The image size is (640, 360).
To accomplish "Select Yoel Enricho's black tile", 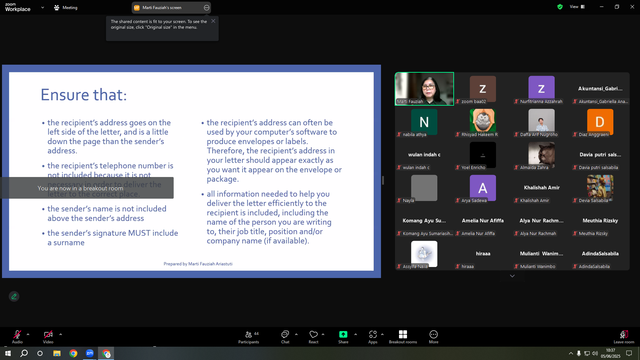I will click(482, 155).
